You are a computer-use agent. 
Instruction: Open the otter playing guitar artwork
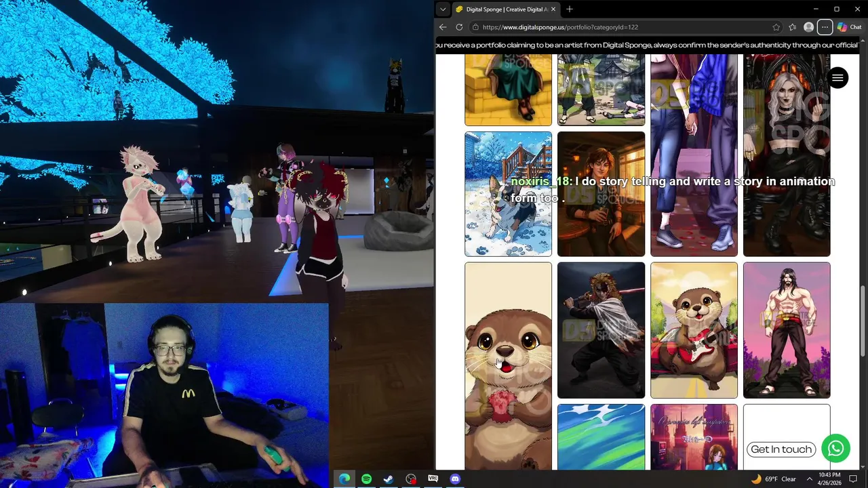(694, 330)
